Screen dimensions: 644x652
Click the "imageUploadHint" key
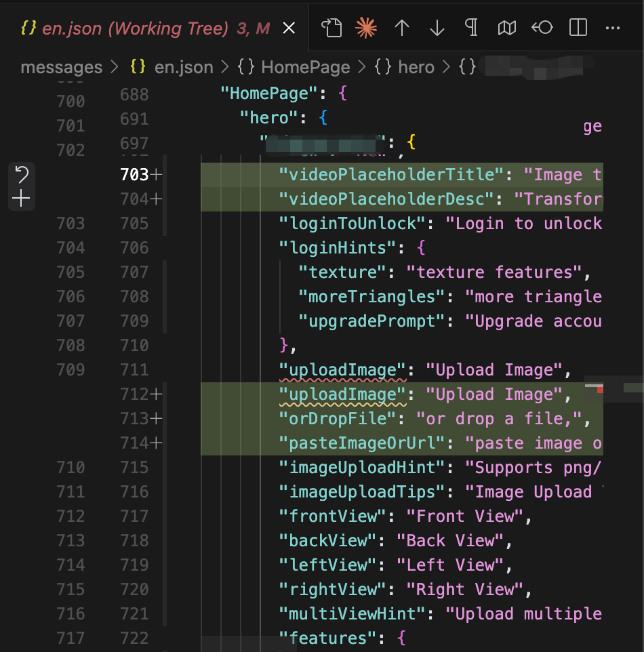point(362,468)
